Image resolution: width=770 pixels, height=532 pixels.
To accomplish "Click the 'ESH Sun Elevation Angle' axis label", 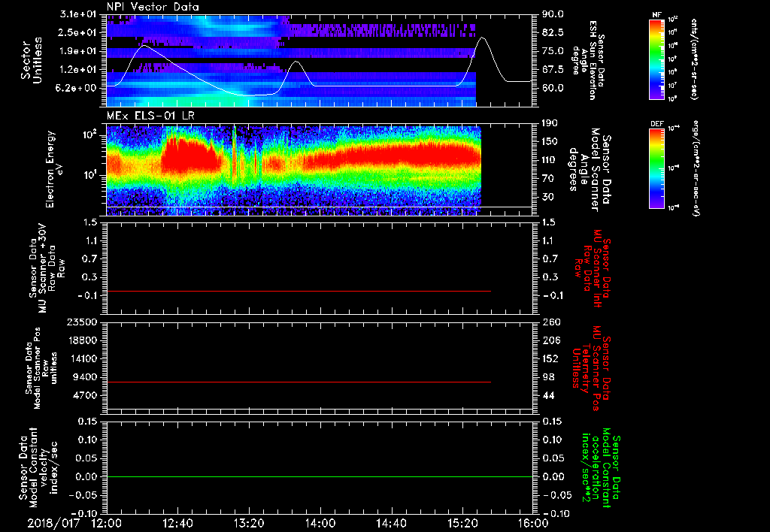I will [x=588, y=60].
